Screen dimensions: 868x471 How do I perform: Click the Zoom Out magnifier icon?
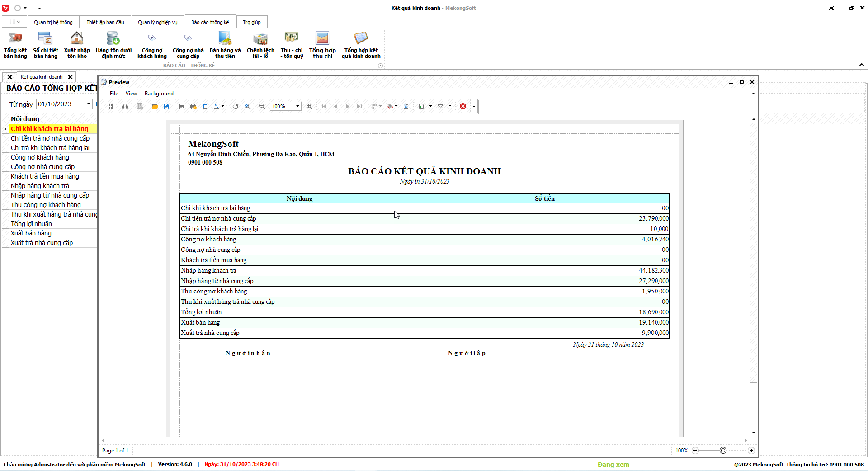262,106
